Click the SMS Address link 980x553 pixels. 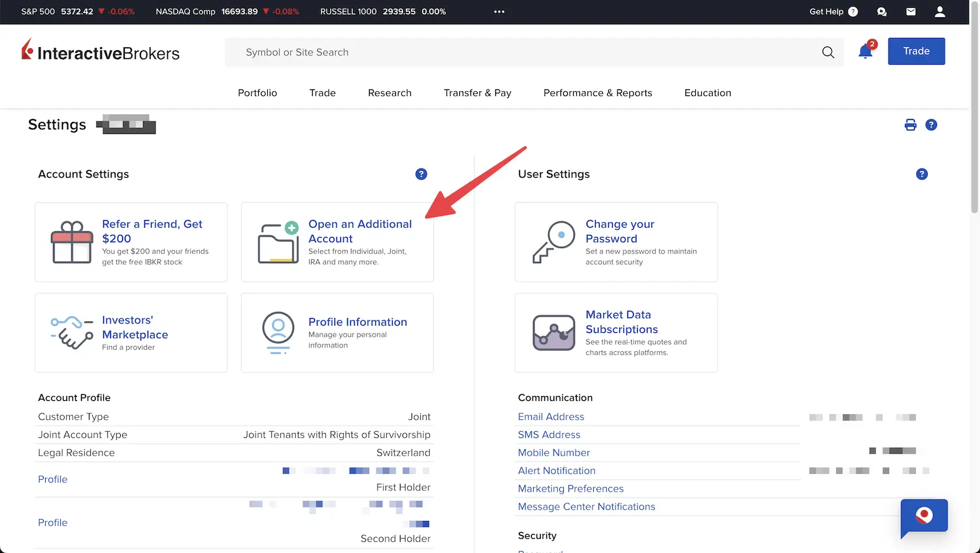(549, 435)
